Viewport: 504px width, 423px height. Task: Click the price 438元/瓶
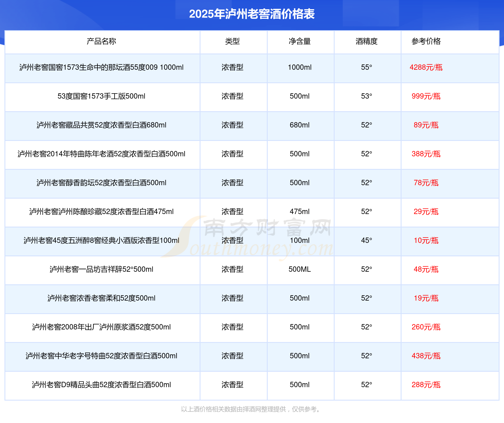pos(426,356)
